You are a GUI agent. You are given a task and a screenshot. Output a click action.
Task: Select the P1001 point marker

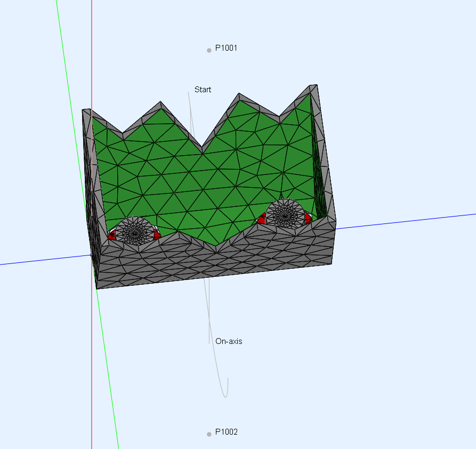(x=209, y=51)
